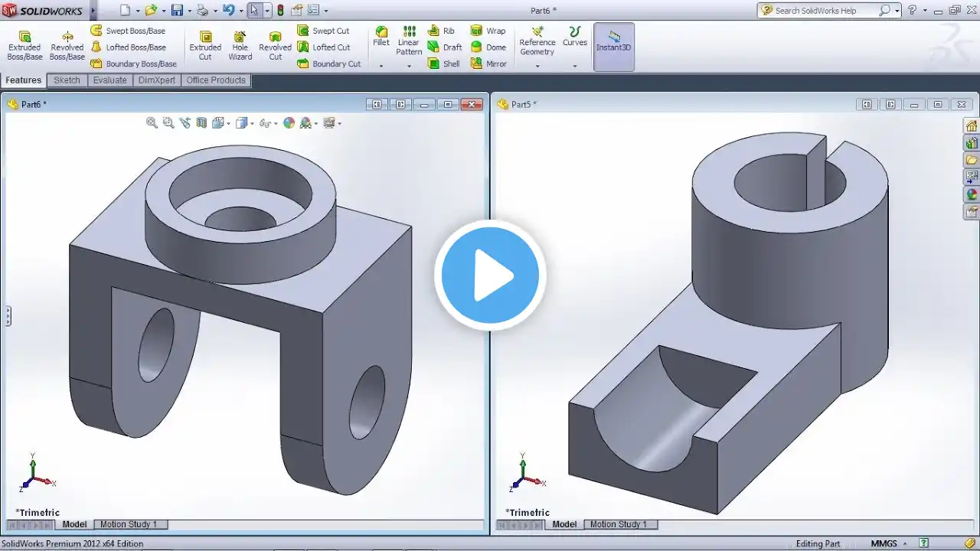Click the Rebuild traffic light icon
Screen dimensions: 980x551
280,10
